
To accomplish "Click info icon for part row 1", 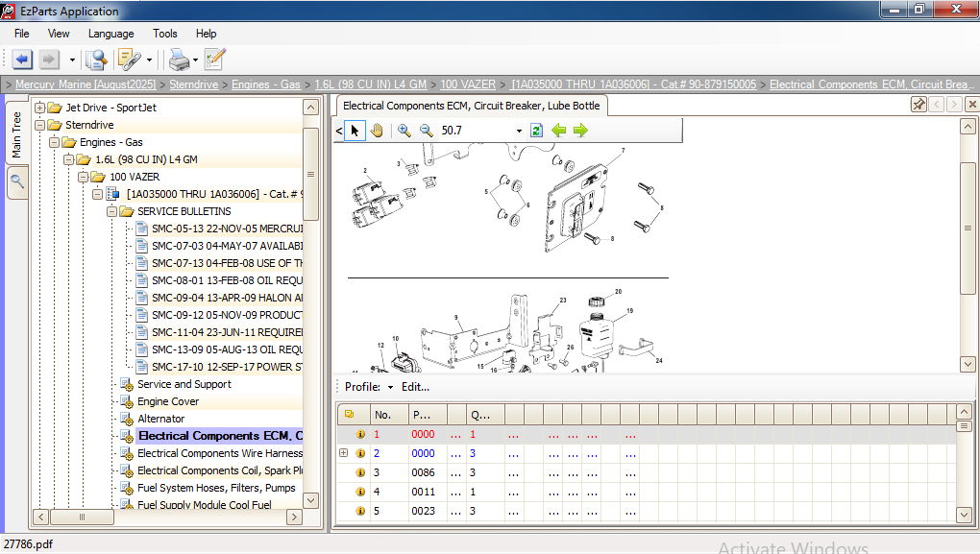I will pyautogui.click(x=360, y=434).
